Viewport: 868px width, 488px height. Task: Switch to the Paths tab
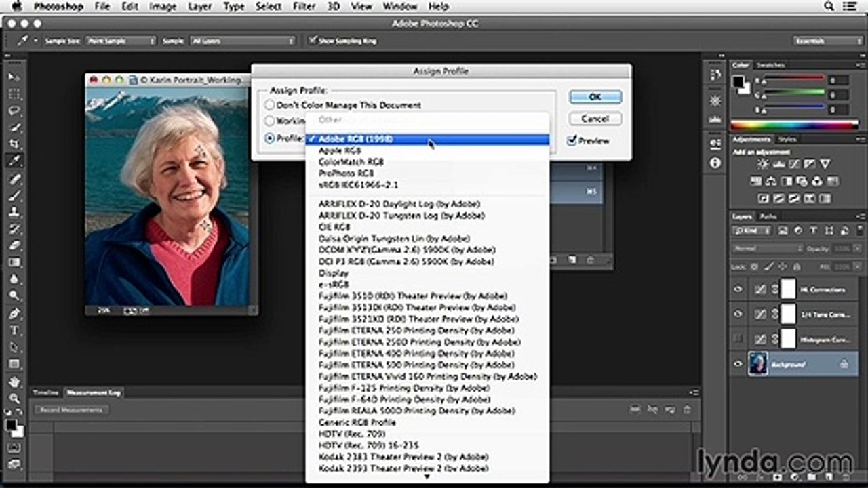(x=768, y=216)
